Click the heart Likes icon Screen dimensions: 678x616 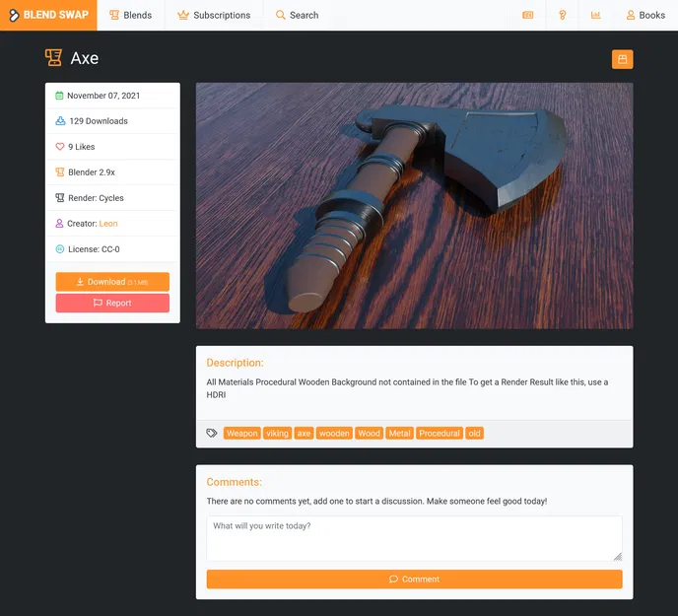pyautogui.click(x=60, y=147)
